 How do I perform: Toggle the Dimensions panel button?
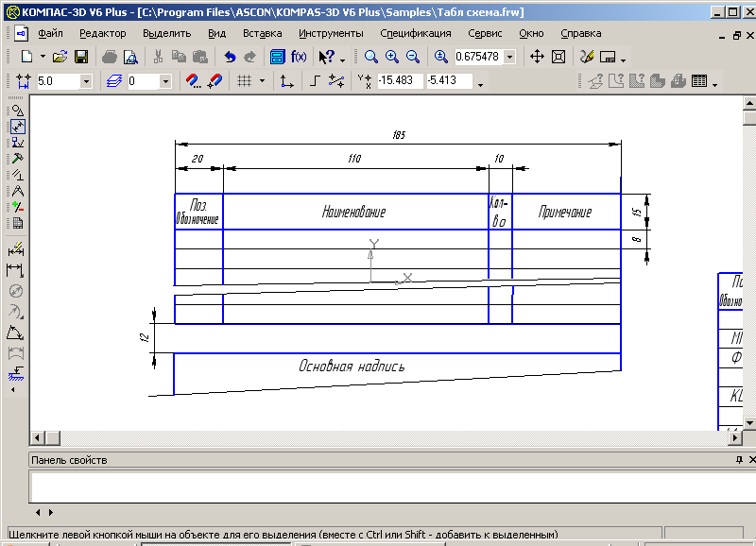[x=17, y=126]
